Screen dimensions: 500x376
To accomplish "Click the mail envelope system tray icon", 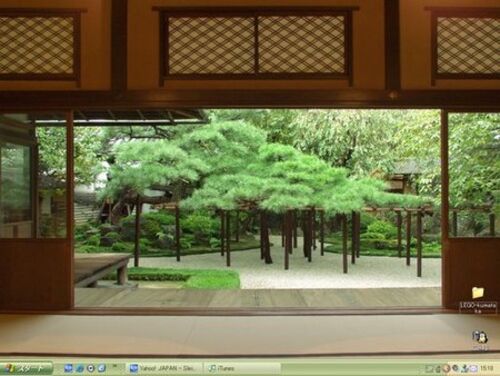I will (x=474, y=368).
